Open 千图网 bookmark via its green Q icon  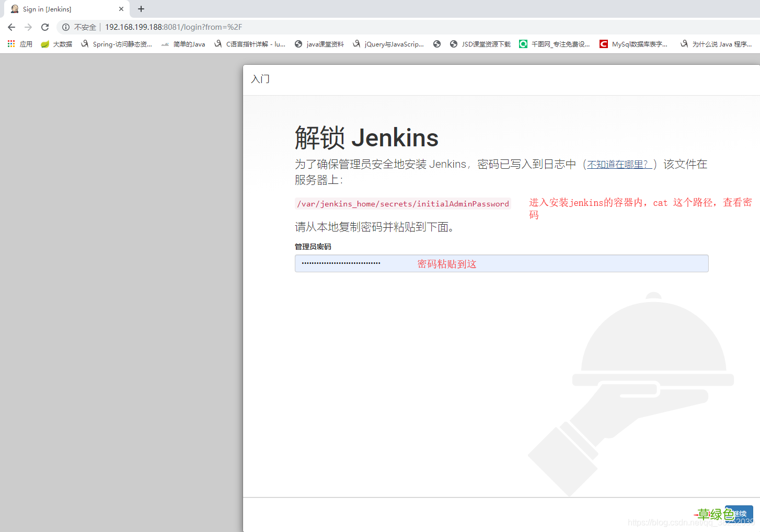554,44
